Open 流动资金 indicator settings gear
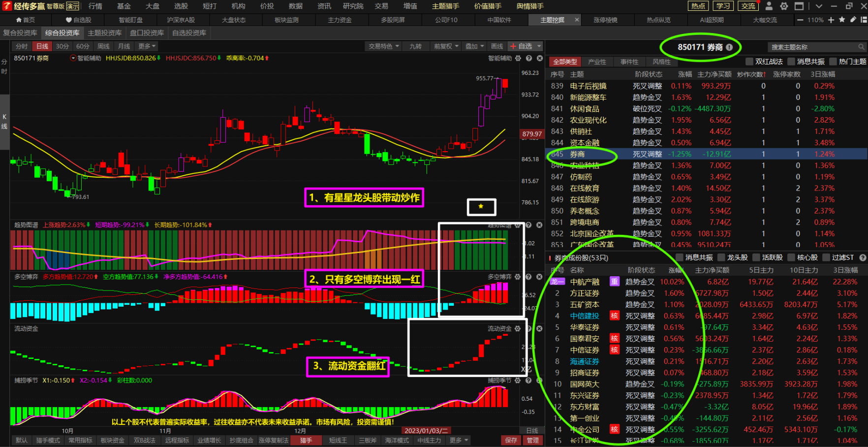This screenshot has width=868, height=447. (518, 328)
